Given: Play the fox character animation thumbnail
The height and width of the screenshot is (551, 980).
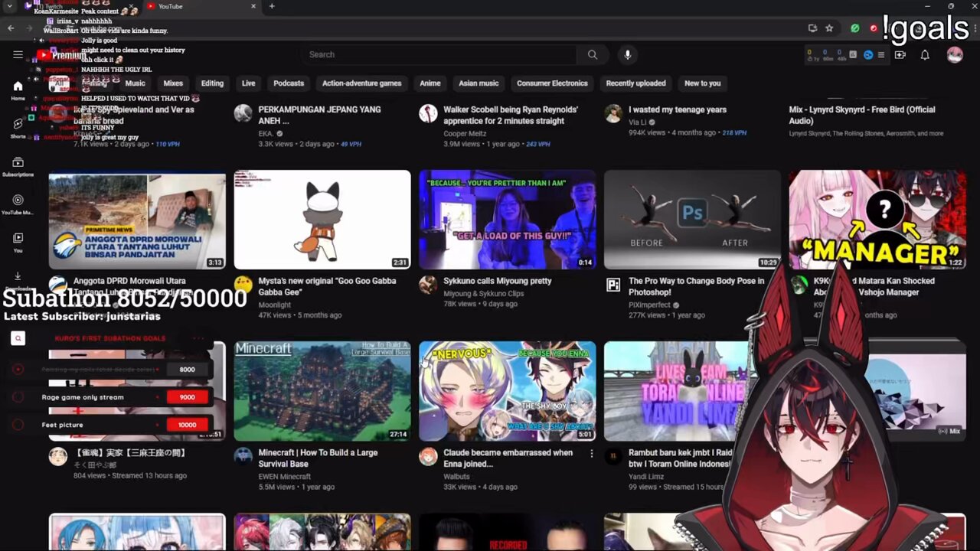Looking at the screenshot, I should click(x=322, y=220).
